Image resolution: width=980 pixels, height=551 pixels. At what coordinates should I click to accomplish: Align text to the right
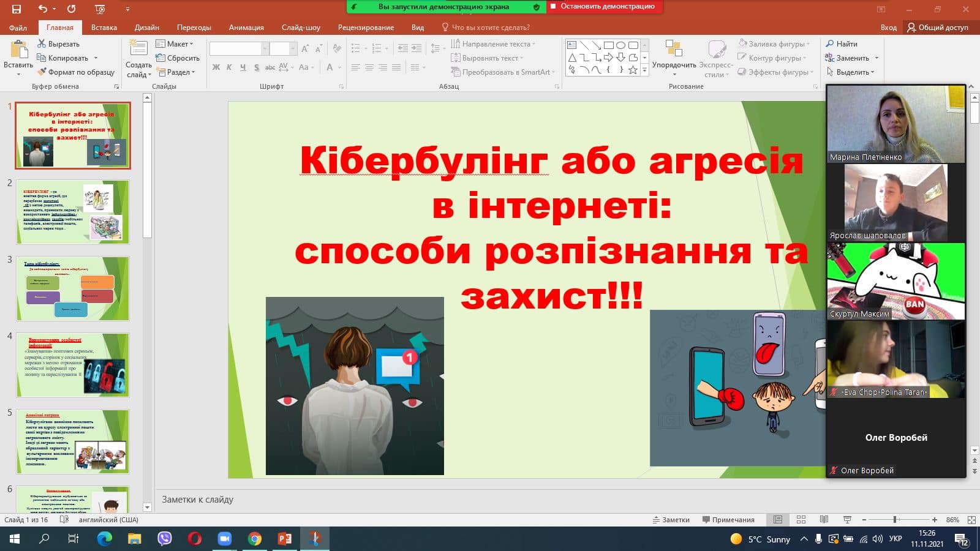(x=383, y=67)
